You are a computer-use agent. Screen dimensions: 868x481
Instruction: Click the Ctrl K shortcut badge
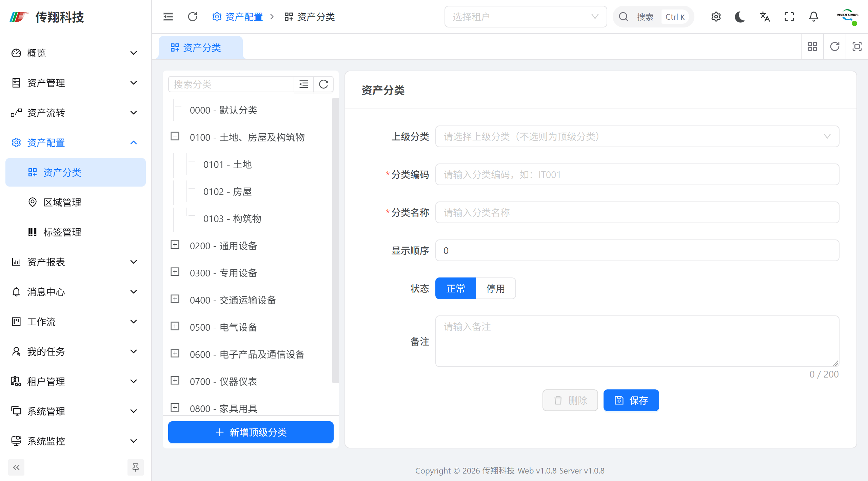tap(675, 17)
